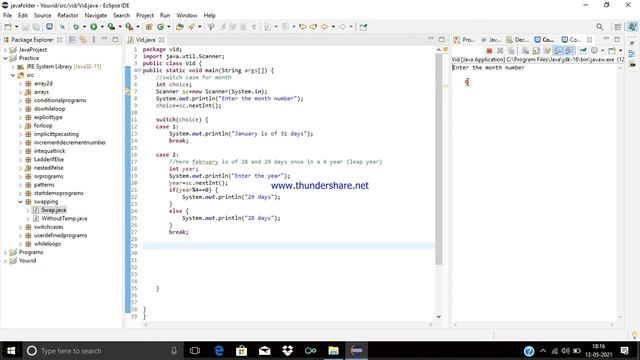Click Remove All Terminated Launches icon
This screenshot has height=360, width=640.
click(x=511, y=51)
